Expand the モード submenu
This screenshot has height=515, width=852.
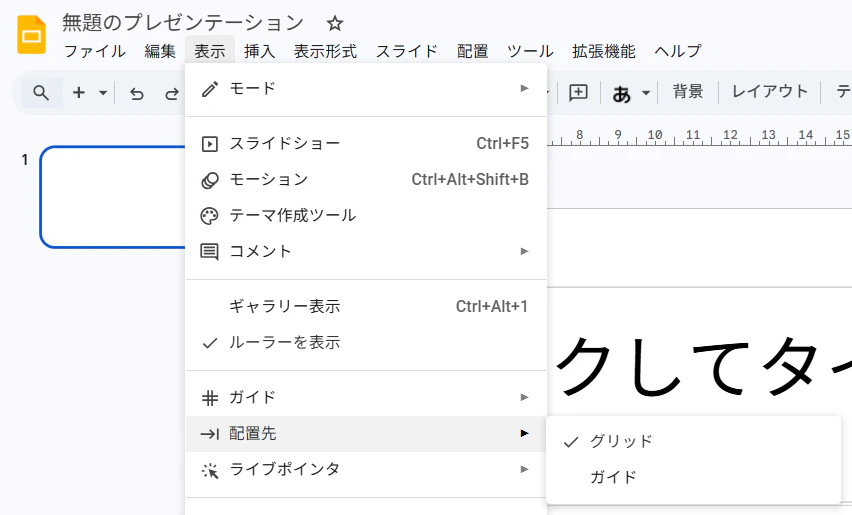pyautogui.click(x=366, y=89)
